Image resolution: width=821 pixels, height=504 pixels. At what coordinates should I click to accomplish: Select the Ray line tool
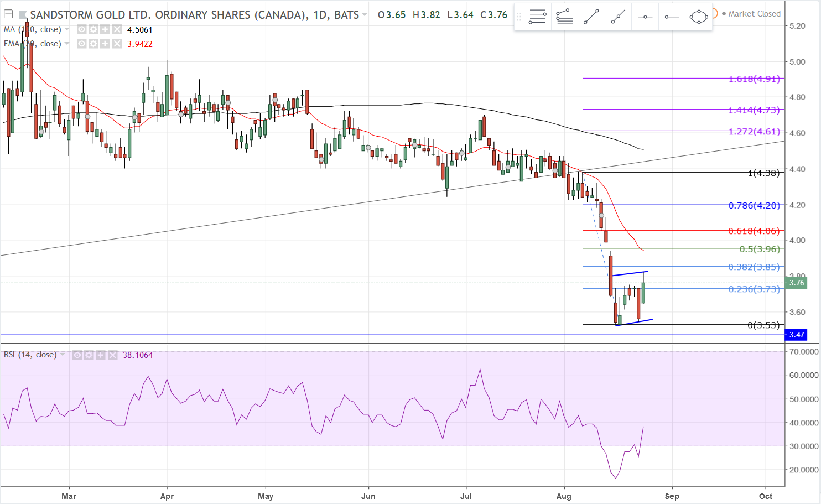click(618, 17)
